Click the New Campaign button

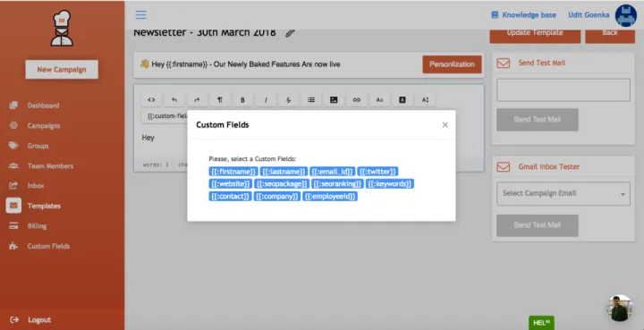pos(62,70)
